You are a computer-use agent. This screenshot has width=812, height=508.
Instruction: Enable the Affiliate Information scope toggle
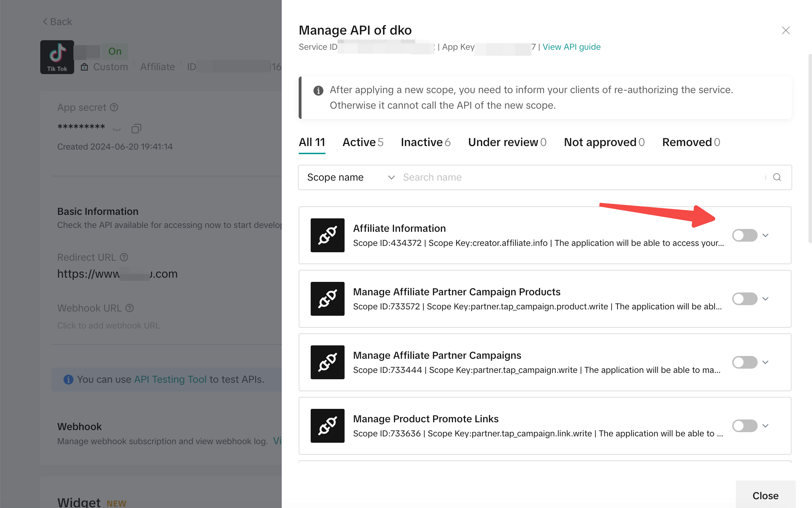[x=745, y=235]
